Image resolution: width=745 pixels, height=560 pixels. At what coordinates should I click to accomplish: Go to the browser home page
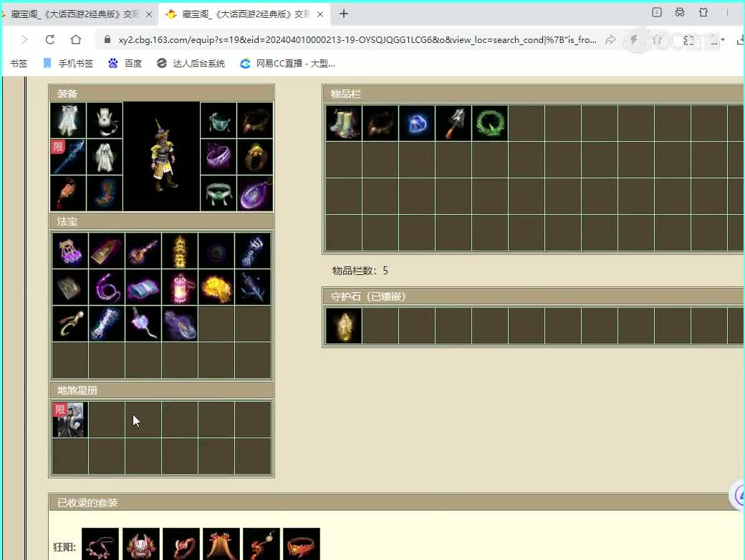click(75, 40)
